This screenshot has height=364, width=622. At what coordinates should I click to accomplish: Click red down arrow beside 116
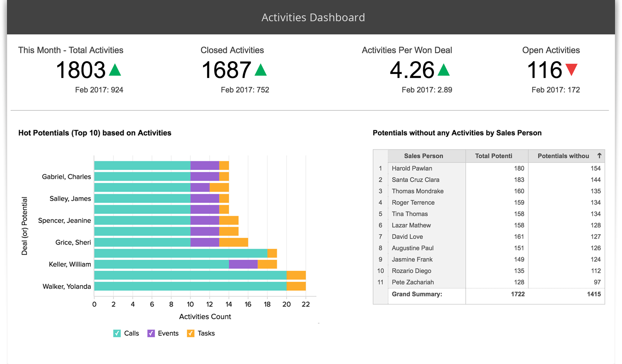coord(571,70)
